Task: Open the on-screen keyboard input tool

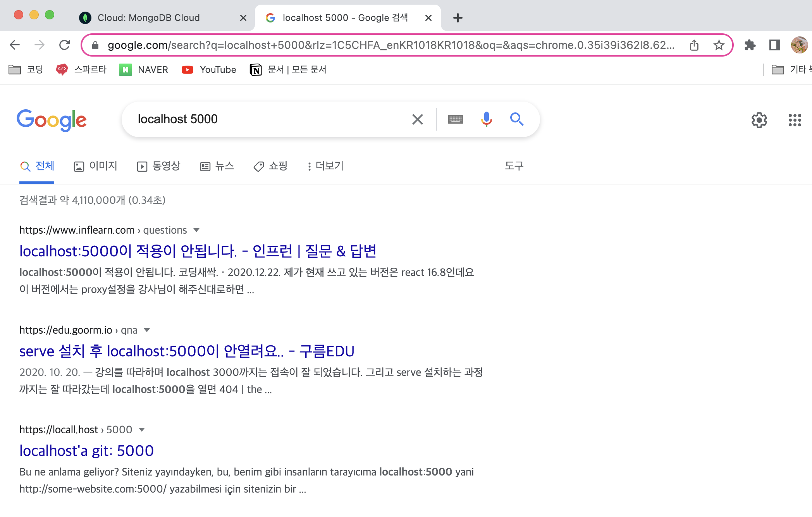Action: pyautogui.click(x=456, y=119)
